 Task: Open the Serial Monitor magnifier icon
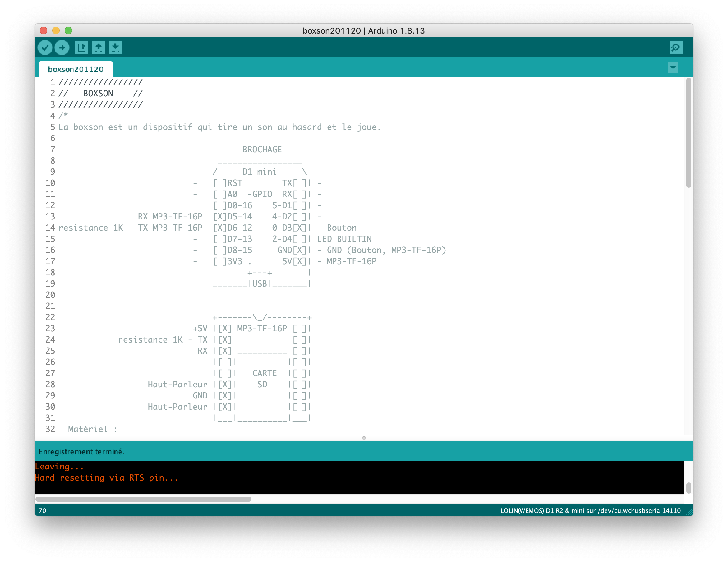tap(676, 48)
